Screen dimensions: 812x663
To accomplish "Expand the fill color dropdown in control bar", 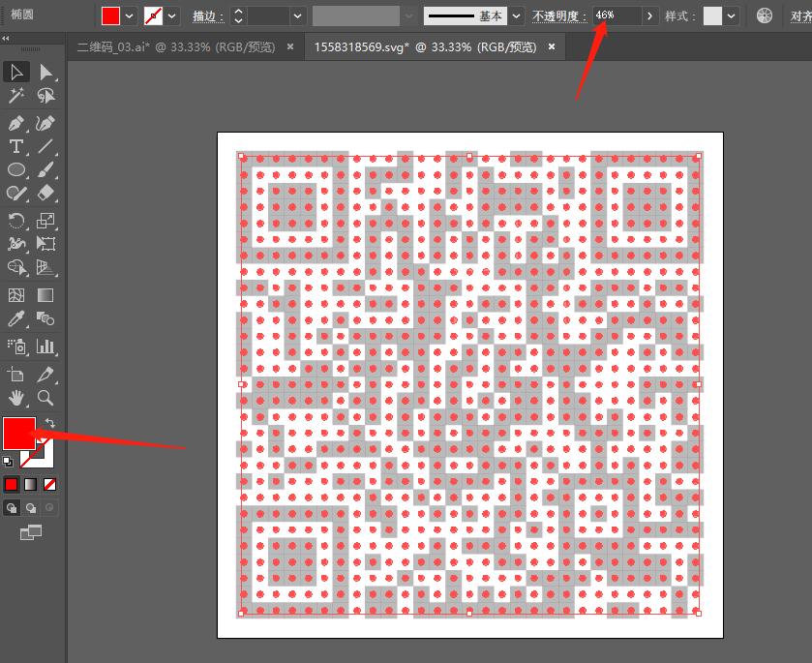I will (x=130, y=16).
